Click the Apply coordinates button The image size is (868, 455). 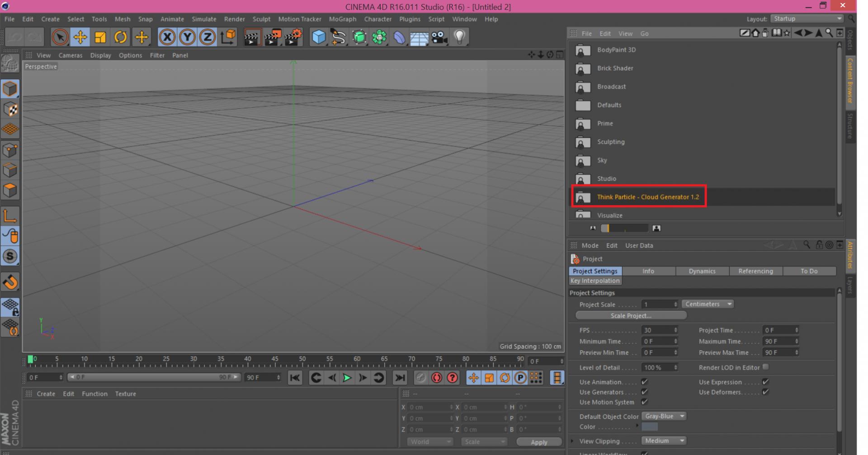538,442
